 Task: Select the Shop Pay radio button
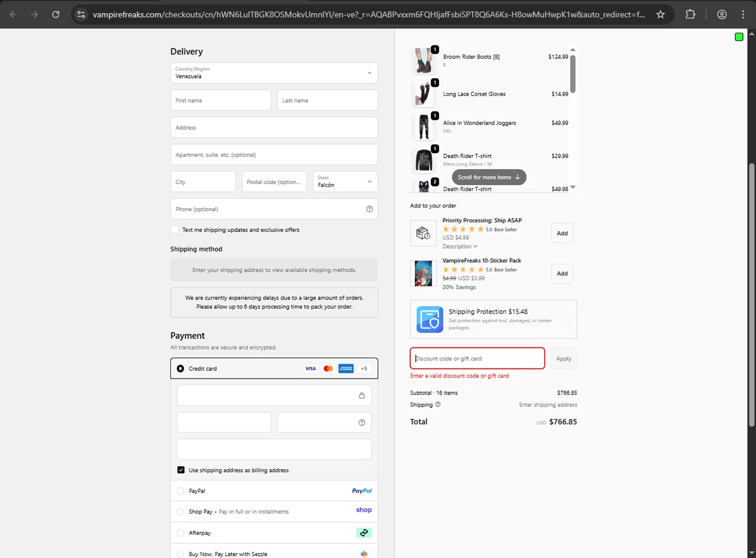point(180,512)
